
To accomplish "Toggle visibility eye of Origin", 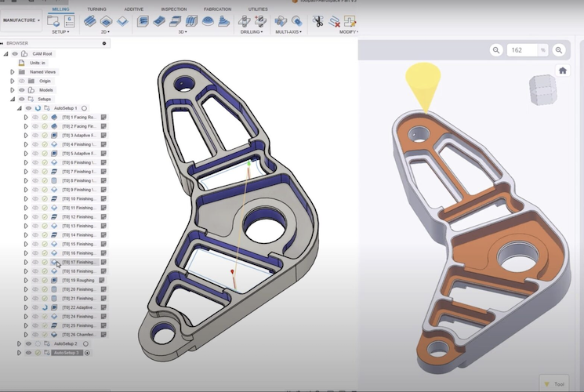I will 22,81.
